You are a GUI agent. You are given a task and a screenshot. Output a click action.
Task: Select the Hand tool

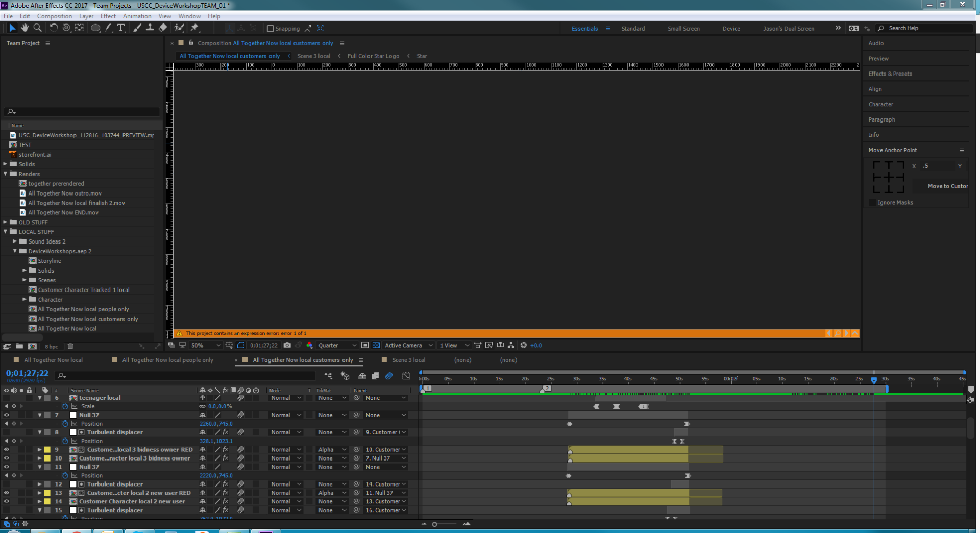24,28
